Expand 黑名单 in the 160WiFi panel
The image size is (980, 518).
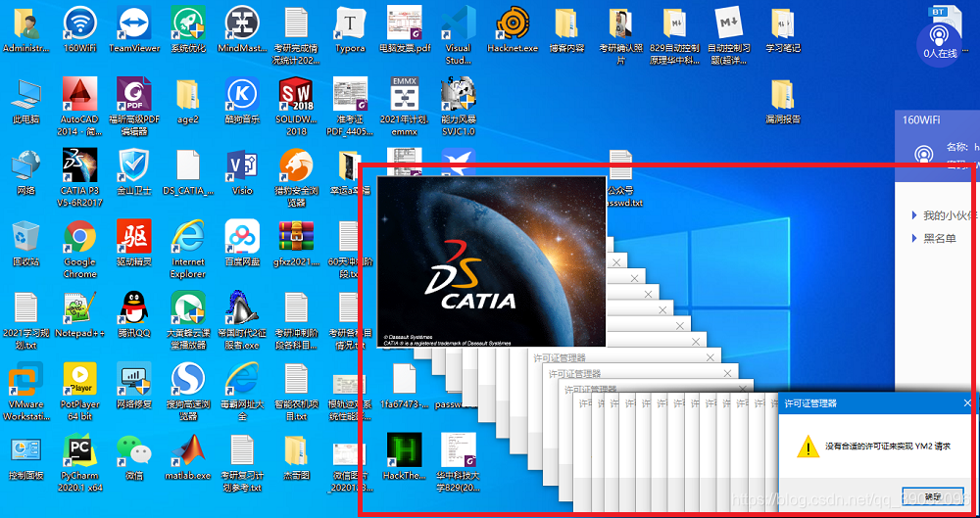[934, 239]
